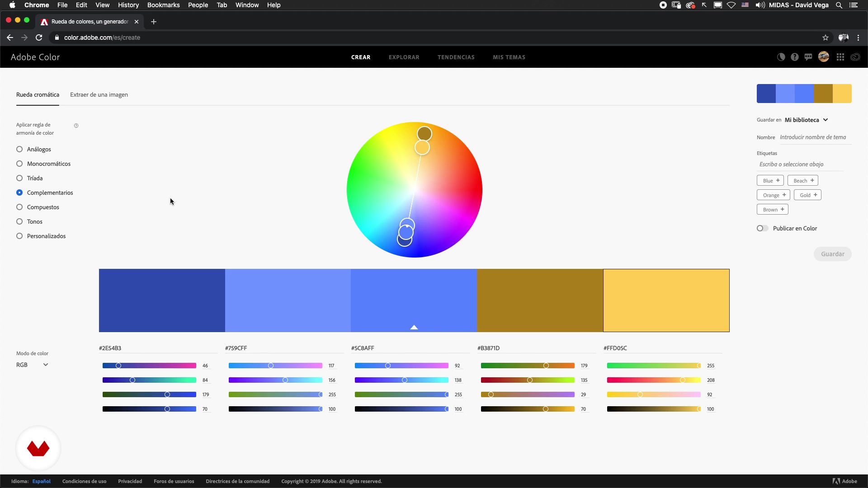Click the Guardar button
868x488 pixels.
(833, 254)
